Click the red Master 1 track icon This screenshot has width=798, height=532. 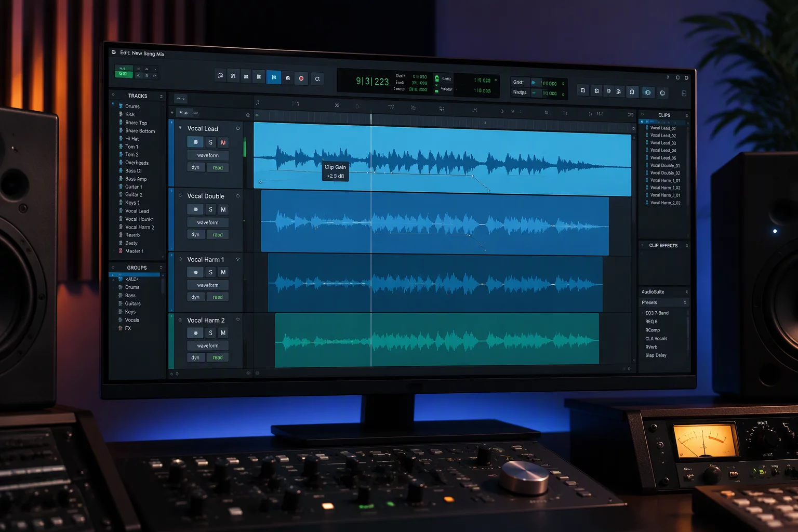coord(121,251)
